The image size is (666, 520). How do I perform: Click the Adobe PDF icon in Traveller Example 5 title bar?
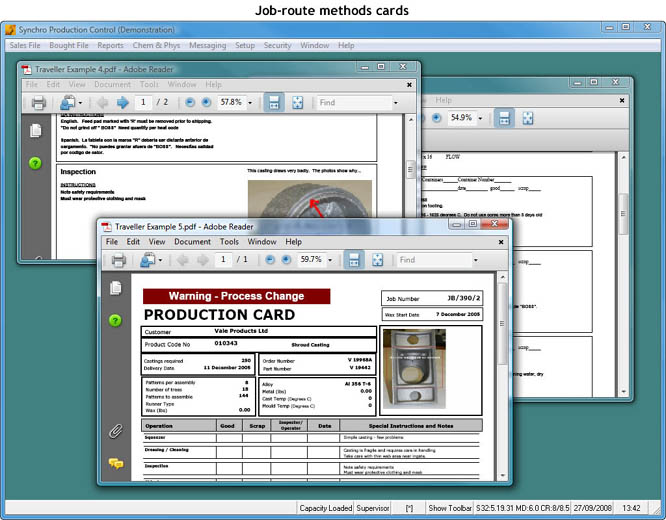pos(107,227)
